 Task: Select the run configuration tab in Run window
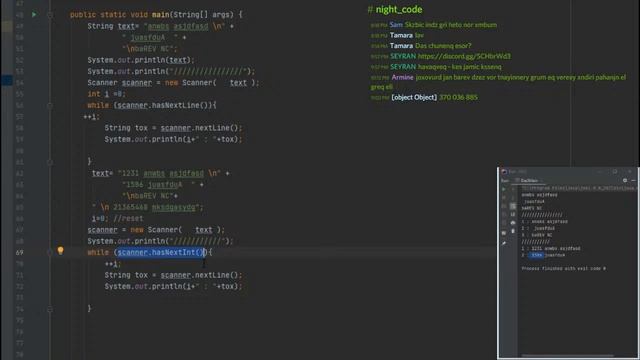[529, 180]
